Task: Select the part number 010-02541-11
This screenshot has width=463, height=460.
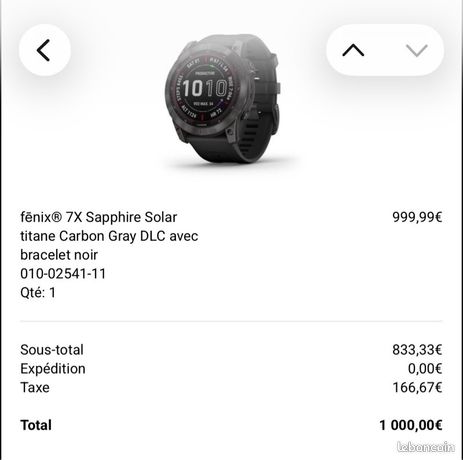Action: tap(63, 274)
